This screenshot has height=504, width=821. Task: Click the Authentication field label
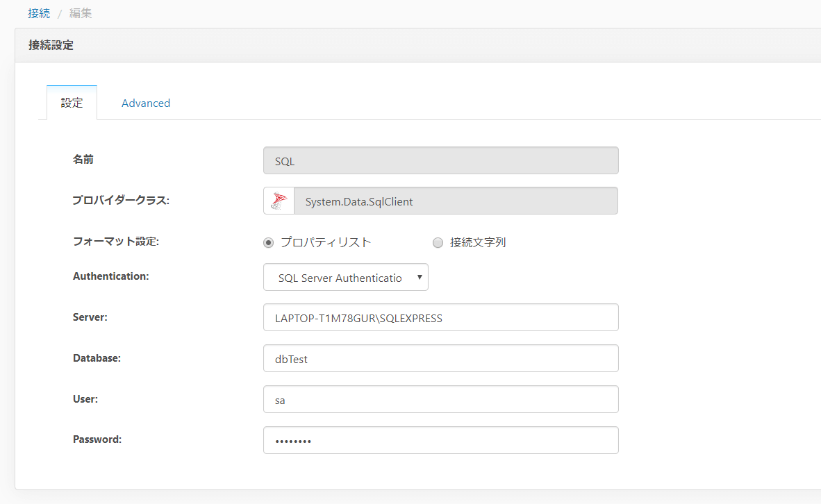111,276
